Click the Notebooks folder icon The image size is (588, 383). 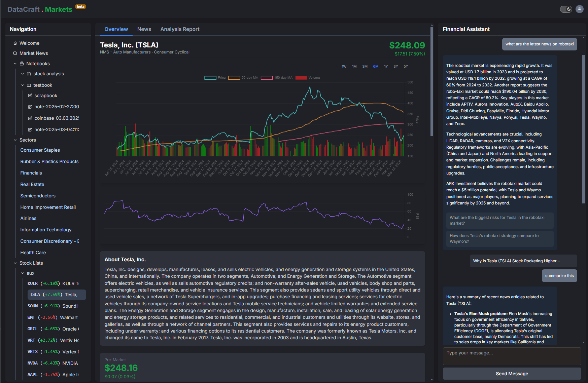[x=22, y=64]
